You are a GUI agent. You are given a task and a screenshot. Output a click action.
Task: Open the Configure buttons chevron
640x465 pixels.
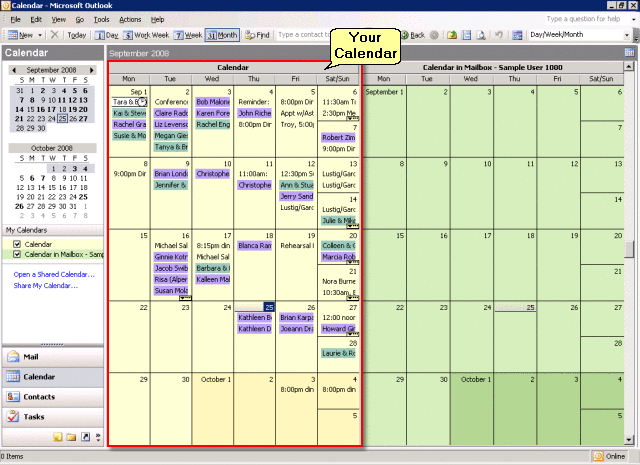tap(98, 437)
